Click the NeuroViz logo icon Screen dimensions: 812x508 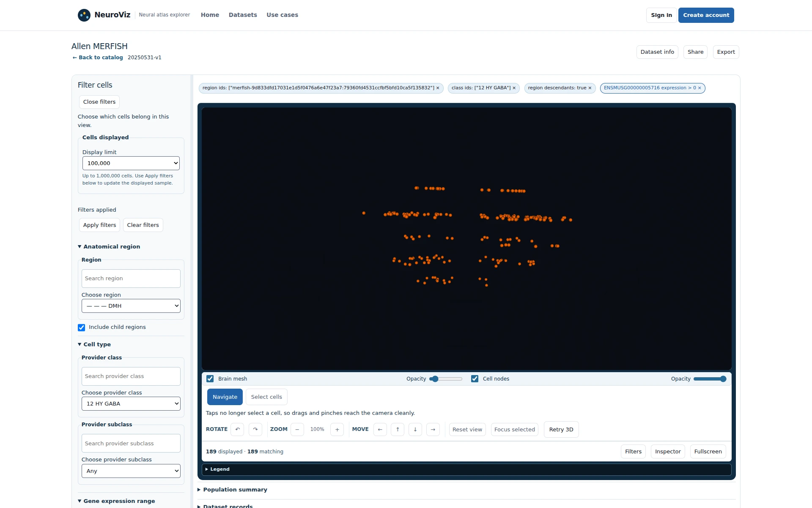[84, 15]
